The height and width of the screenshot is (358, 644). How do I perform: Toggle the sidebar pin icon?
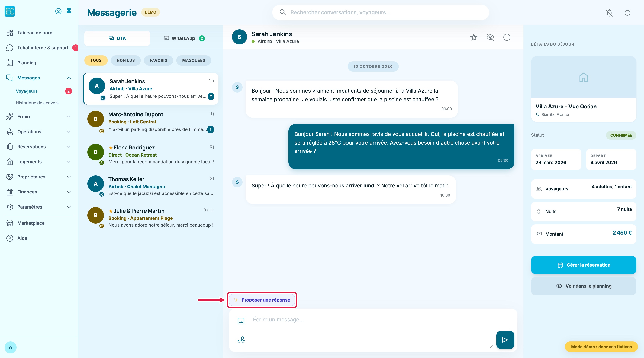[x=69, y=11]
